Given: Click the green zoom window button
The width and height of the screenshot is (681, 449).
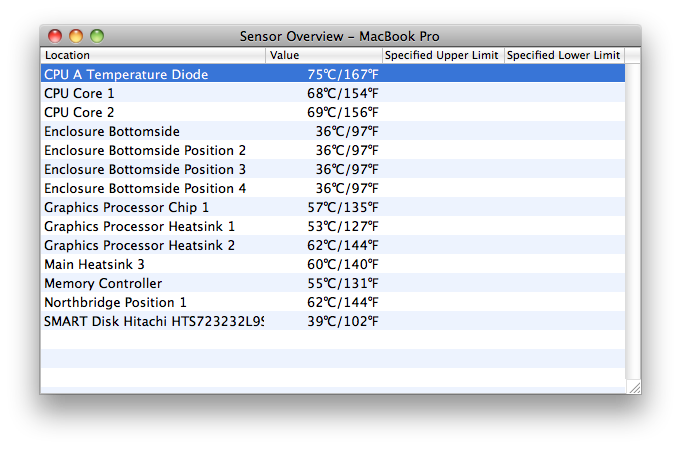Looking at the screenshot, I should click(x=97, y=36).
